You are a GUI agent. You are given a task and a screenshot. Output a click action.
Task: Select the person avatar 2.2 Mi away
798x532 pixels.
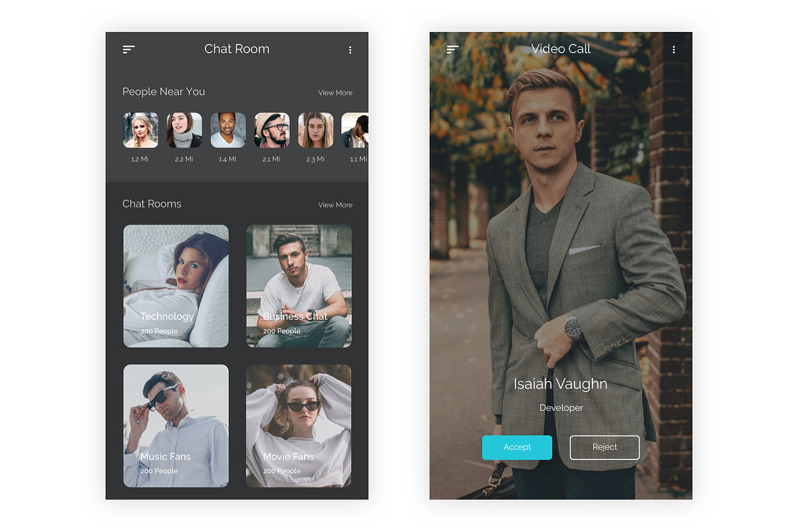(x=184, y=130)
